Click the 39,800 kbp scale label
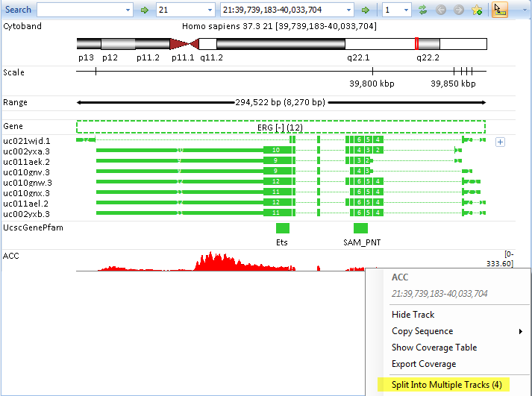 pyautogui.click(x=372, y=84)
